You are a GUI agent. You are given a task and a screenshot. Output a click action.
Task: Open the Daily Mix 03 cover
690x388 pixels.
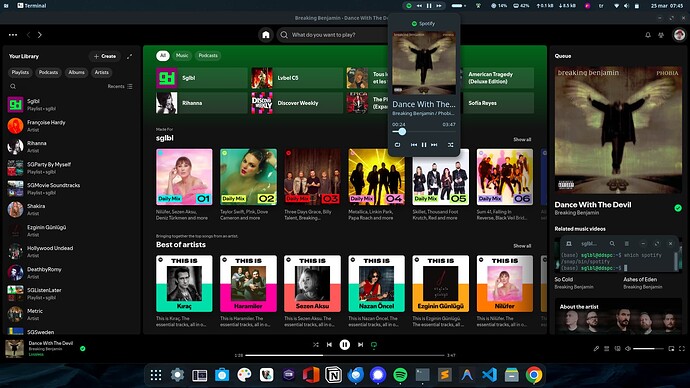(x=312, y=177)
